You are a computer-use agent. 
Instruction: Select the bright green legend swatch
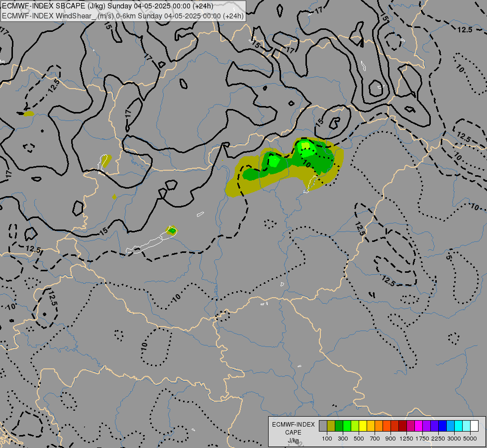point(347,426)
